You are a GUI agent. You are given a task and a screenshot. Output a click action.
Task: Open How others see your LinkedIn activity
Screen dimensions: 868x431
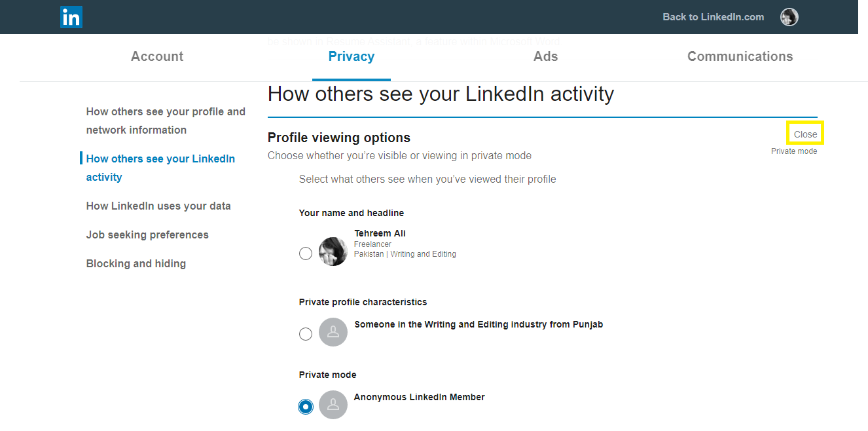coord(160,168)
